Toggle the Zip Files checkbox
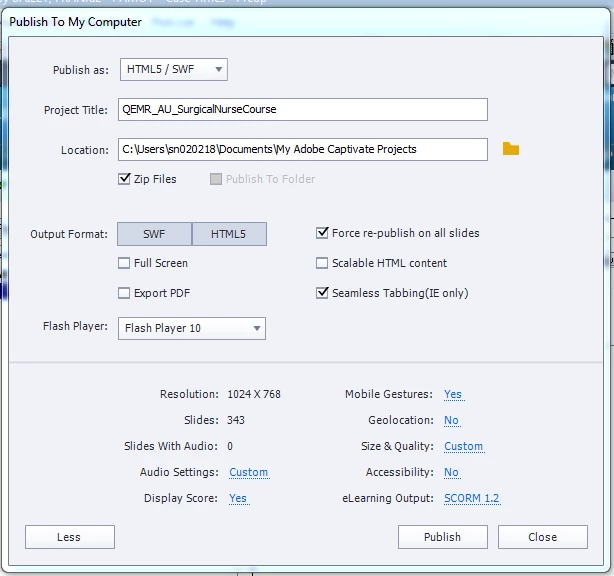Viewport: 614px width, 576px height. coord(124,179)
